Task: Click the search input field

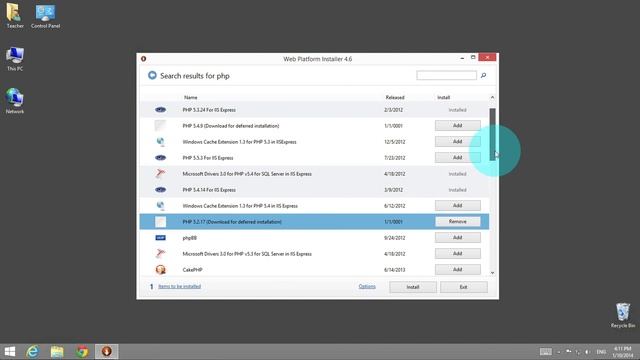Action: (447, 75)
